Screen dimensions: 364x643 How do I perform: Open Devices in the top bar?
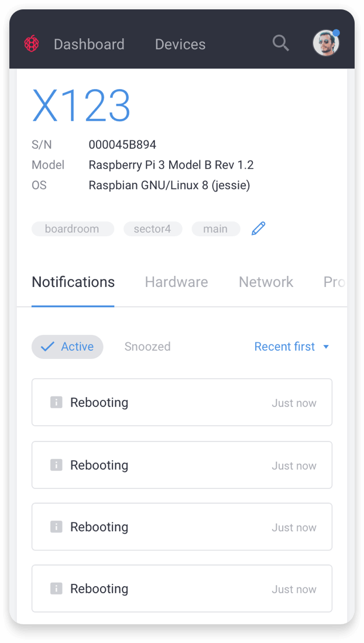[x=180, y=45]
